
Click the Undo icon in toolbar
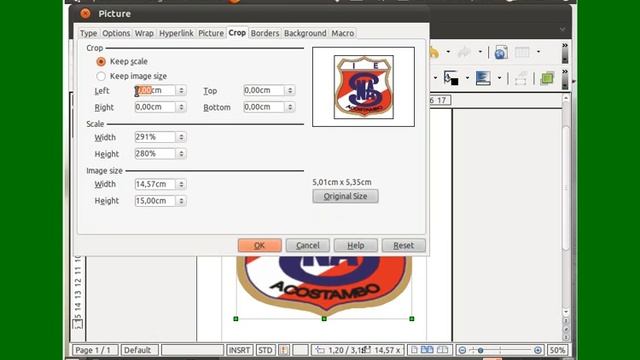click(434, 52)
